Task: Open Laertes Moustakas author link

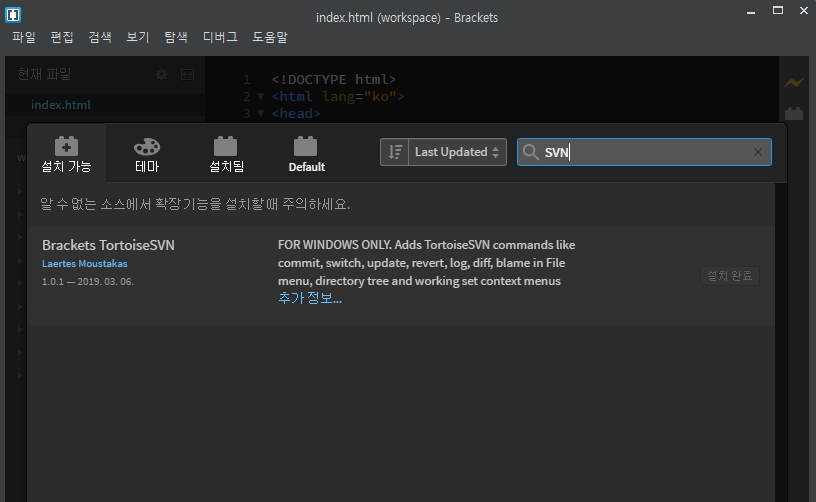Action: pos(84,264)
